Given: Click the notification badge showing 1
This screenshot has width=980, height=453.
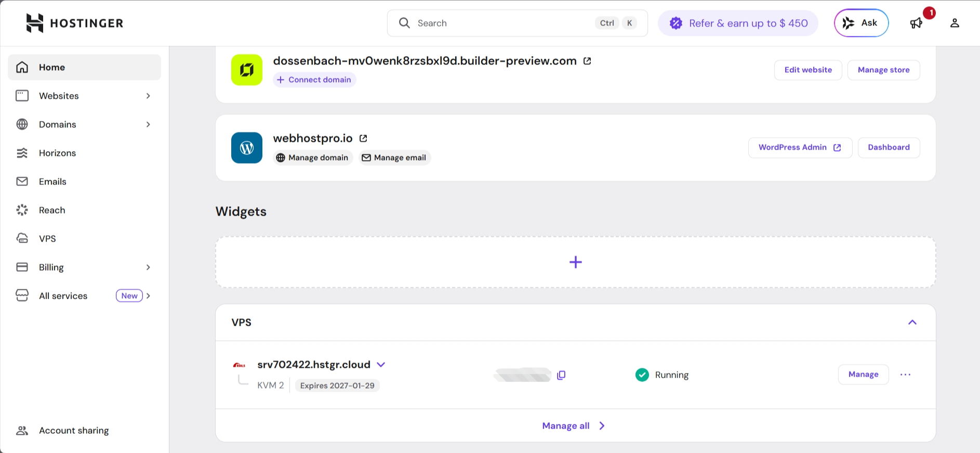Looking at the screenshot, I should [x=930, y=13].
